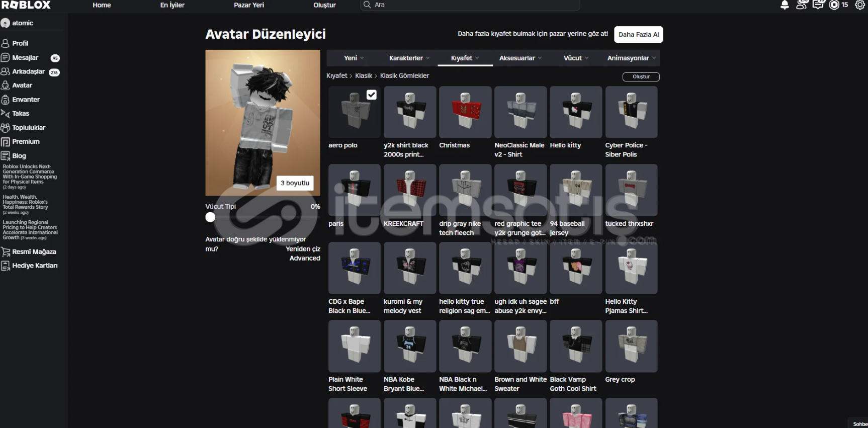Open the settings gear menu

click(x=860, y=5)
